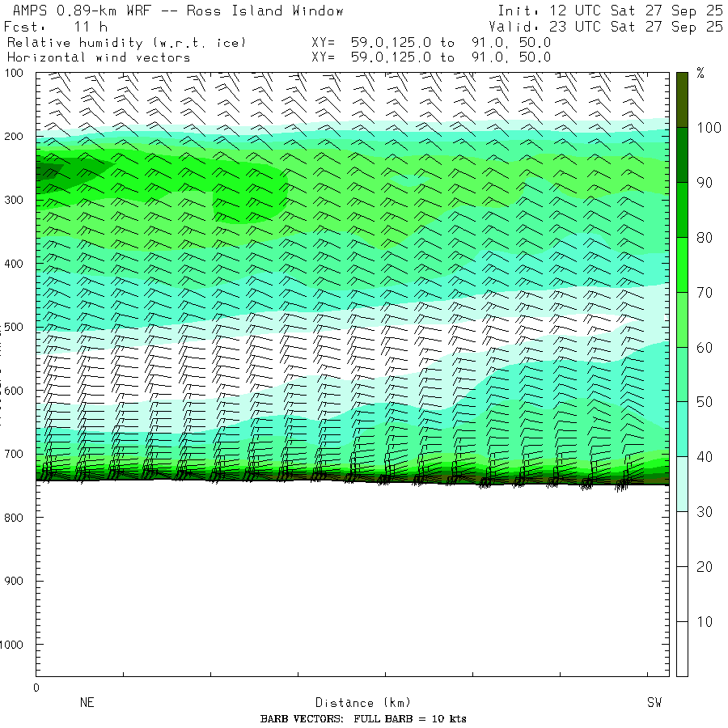The width and height of the screenshot is (728, 728).
Task: Click the colorbar label 70
Action: point(705,293)
